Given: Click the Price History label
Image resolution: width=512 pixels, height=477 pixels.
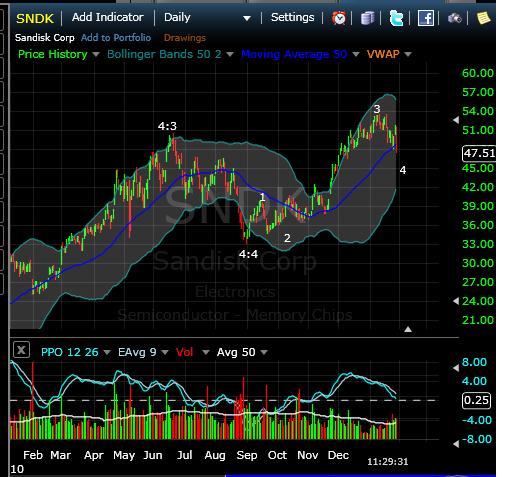Looking at the screenshot, I should pos(53,54).
